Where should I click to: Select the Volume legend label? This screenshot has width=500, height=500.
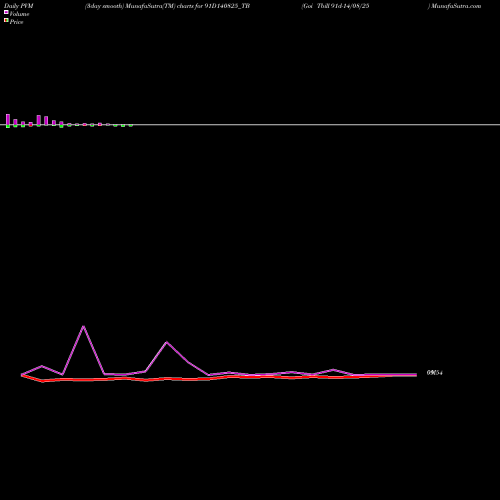point(19,14)
